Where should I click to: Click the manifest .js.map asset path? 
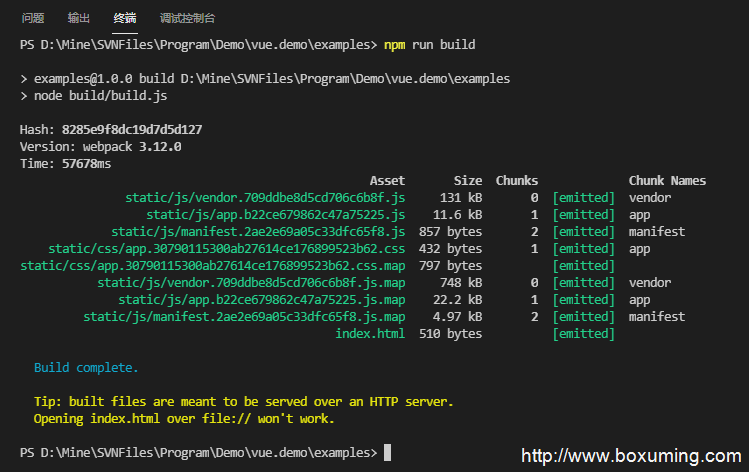click(x=244, y=317)
